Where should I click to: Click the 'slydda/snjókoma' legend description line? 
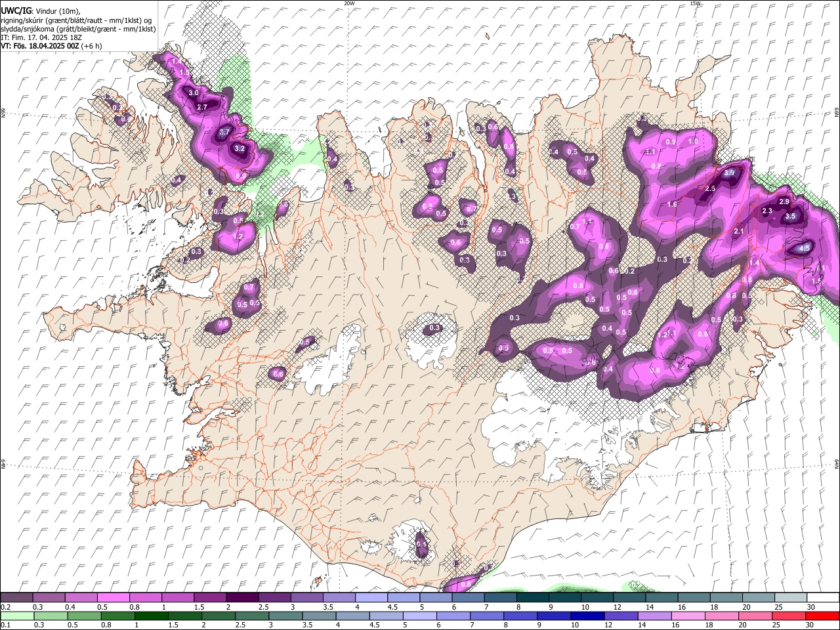78,29
